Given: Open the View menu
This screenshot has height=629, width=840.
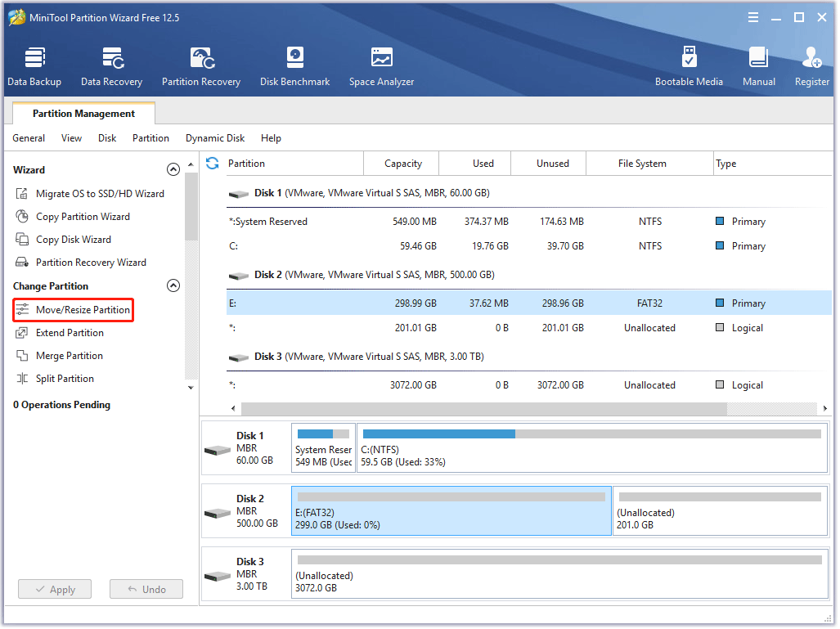Looking at the screenshot, I should click(72, 138).
